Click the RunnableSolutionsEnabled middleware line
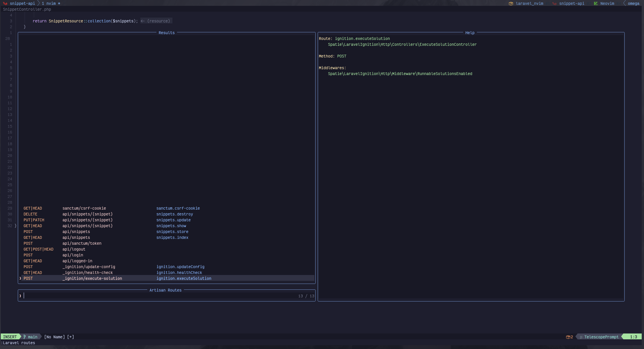This screenshot has height=349, width=644. (x=400, y=74)
